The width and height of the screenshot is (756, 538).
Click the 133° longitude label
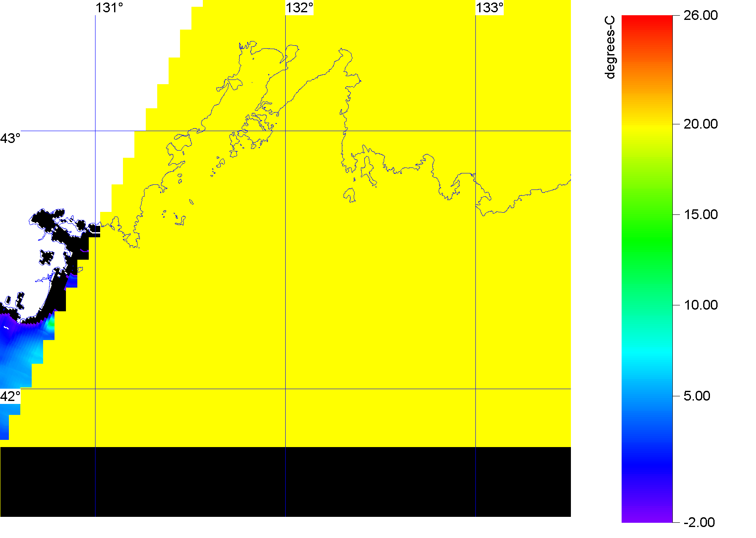click(x=490, y=8)
